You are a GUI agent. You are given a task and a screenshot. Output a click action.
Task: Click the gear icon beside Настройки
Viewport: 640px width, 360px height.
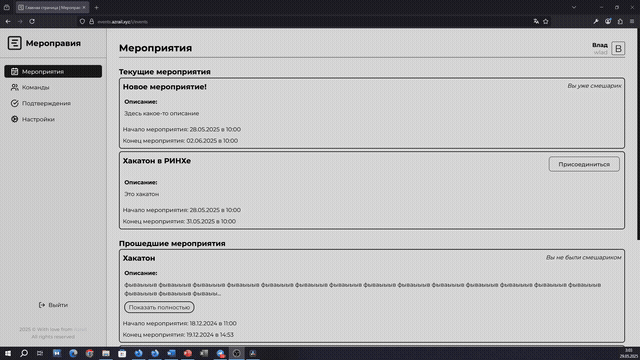(14, 119)
